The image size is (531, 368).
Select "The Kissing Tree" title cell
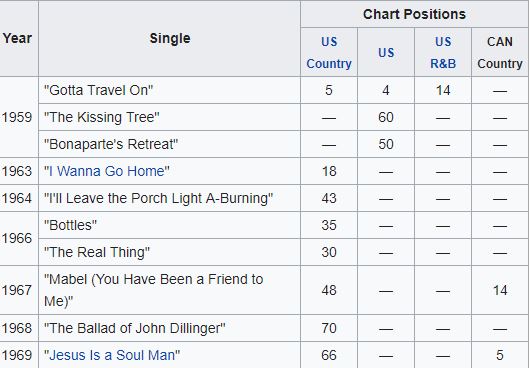170,117
